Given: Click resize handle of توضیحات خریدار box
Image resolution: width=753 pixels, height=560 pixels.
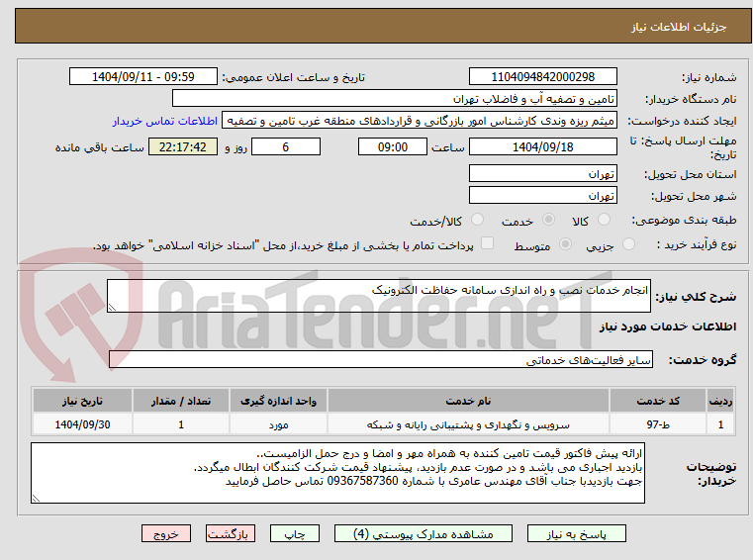Looking at the screenshot, I should click(36, 499).
